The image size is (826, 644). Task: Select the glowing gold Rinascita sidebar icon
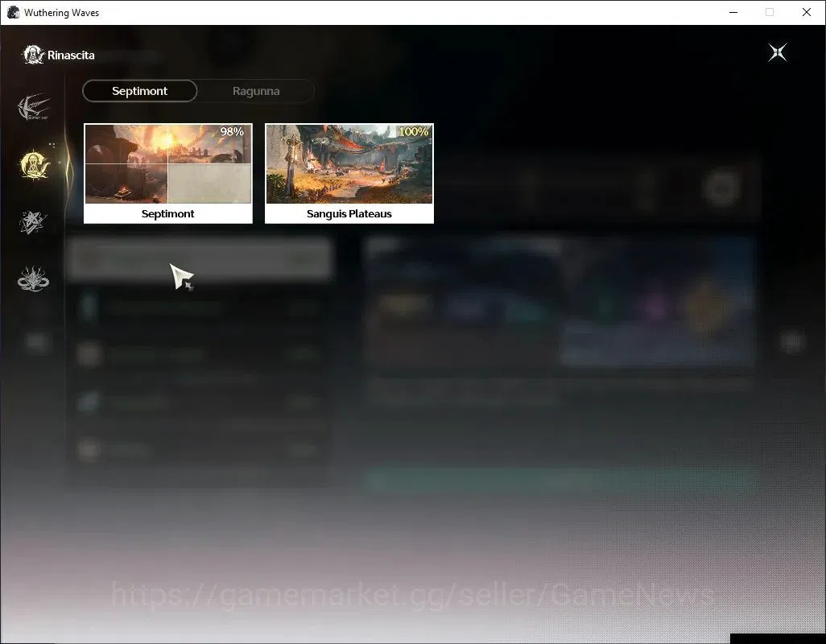[35, 164]
